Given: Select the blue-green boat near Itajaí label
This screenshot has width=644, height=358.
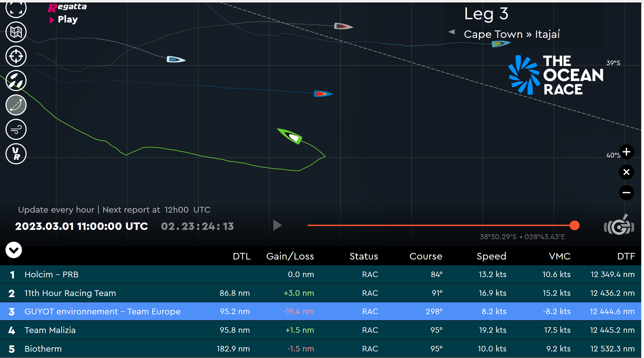Looking at the screenshot, I should point(501,44).
